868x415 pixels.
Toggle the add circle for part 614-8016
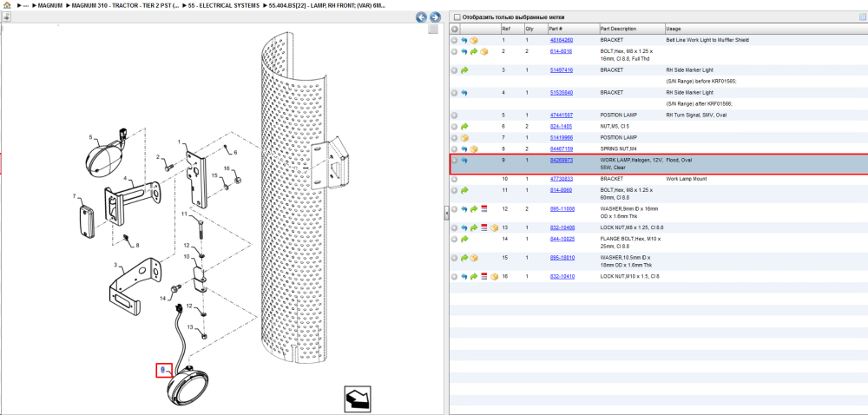(455, 51)
